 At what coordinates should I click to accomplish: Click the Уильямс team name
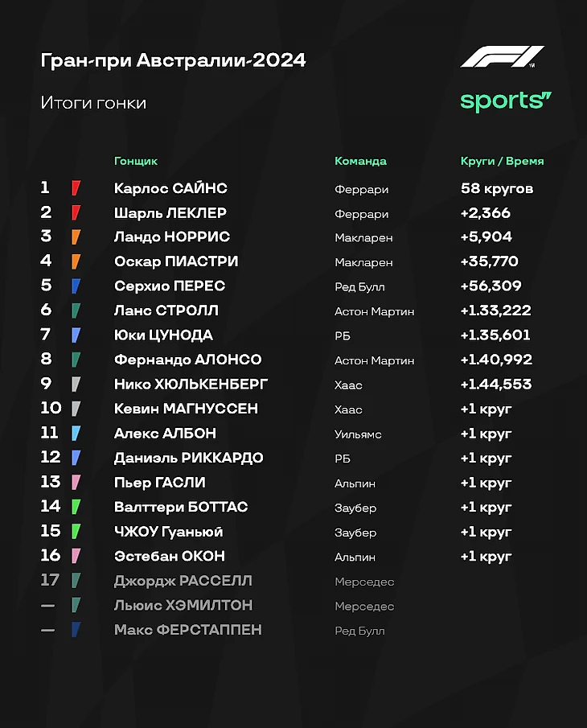pos(359,434)
